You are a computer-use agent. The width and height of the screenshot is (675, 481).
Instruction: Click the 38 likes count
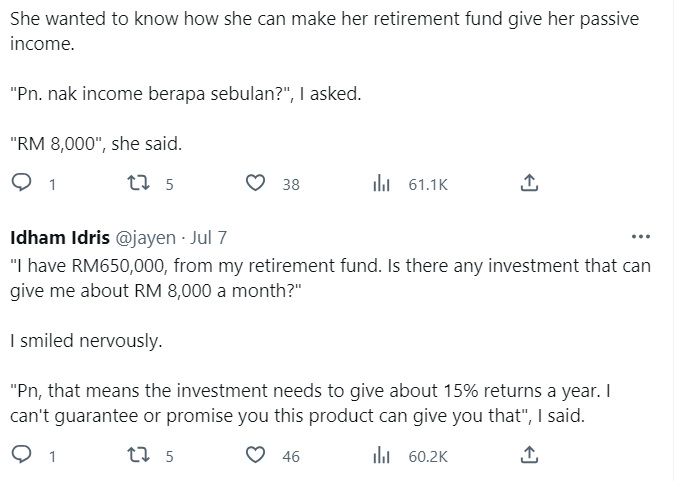[291, 185]
